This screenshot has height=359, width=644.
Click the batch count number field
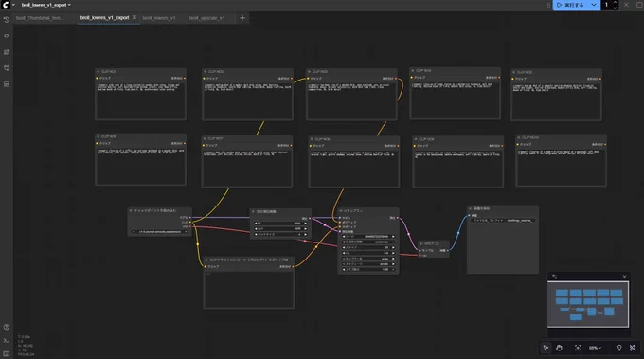point(606,5)
